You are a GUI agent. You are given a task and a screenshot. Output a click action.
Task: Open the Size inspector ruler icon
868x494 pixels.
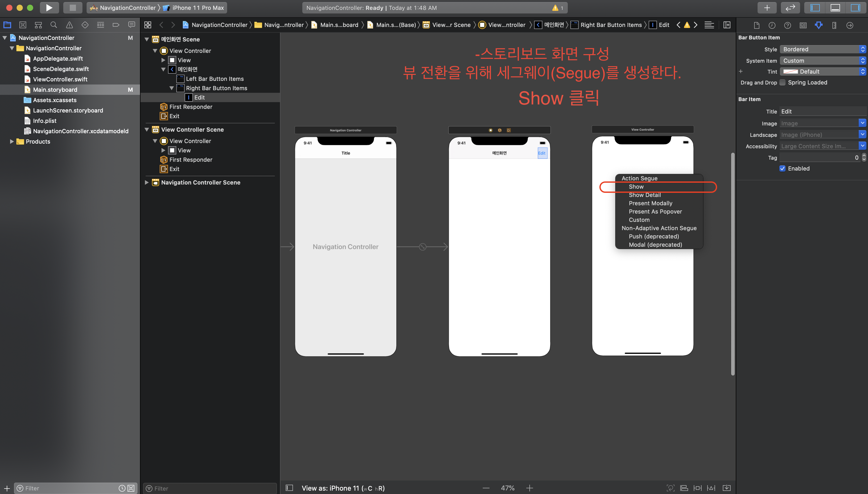coord(834,25)
